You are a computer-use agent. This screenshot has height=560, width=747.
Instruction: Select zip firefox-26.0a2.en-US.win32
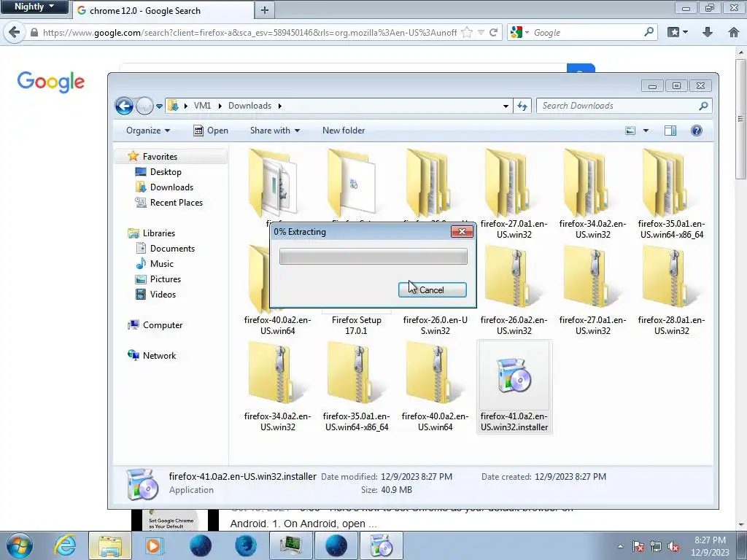coord(514,290)
